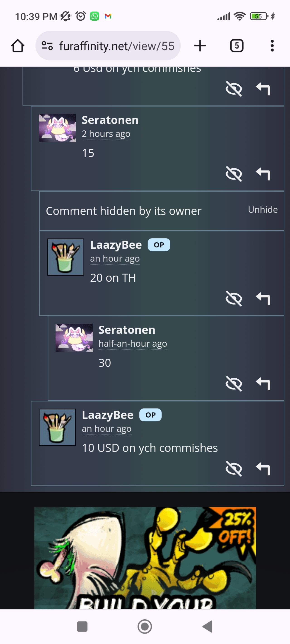This screenshot has width=290, height=644.
Task: Tap the furaffinity.net address bar
Action: 108,46
